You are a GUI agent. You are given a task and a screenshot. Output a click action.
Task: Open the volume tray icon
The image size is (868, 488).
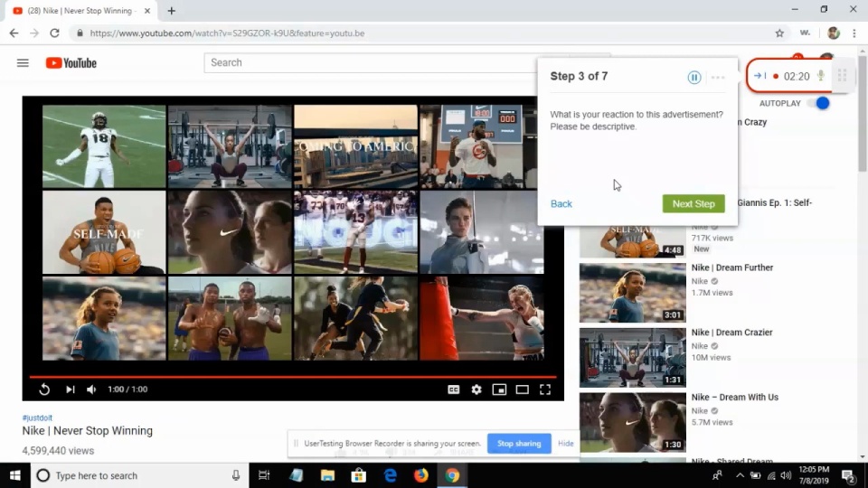tap(786, 475)
